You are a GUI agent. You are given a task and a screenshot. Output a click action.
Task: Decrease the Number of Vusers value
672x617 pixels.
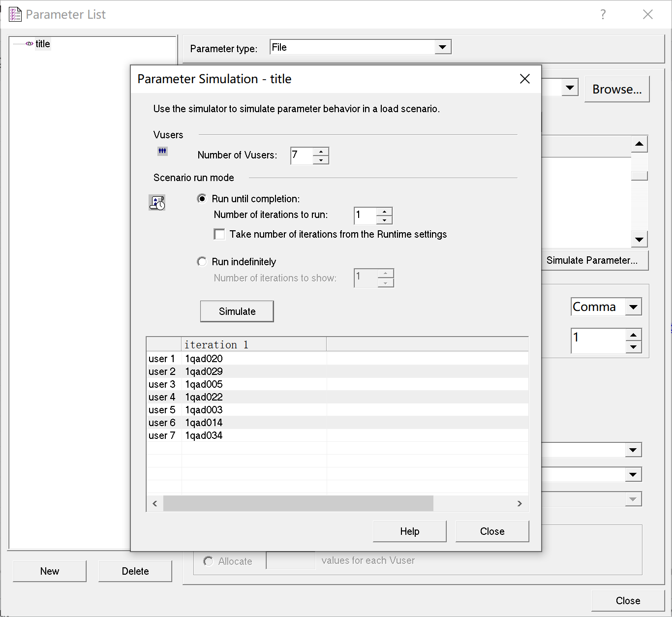tap(321, 160)
